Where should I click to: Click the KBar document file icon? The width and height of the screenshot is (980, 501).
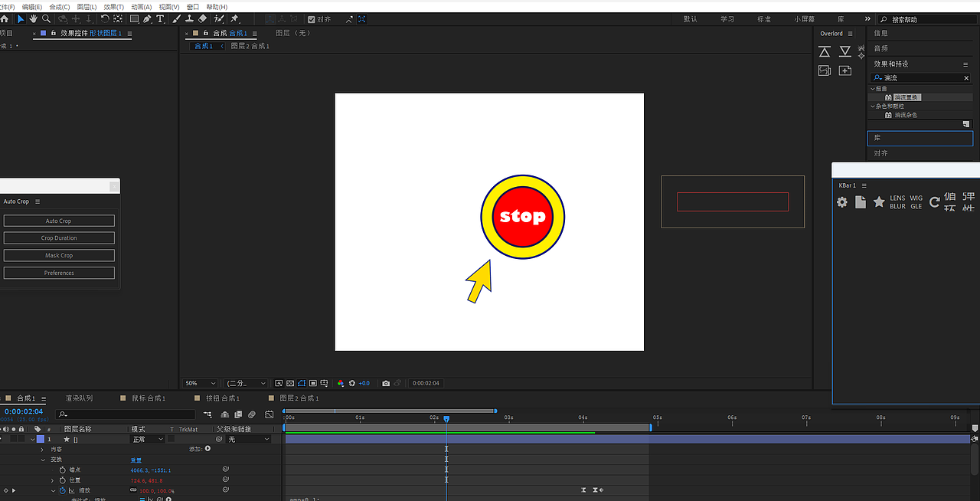point(861,202)
